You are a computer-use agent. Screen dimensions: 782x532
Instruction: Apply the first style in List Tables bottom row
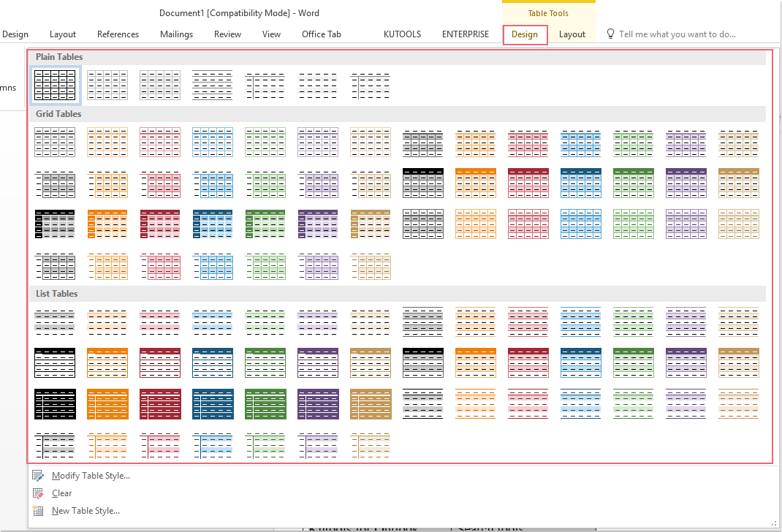coord(55,446)
